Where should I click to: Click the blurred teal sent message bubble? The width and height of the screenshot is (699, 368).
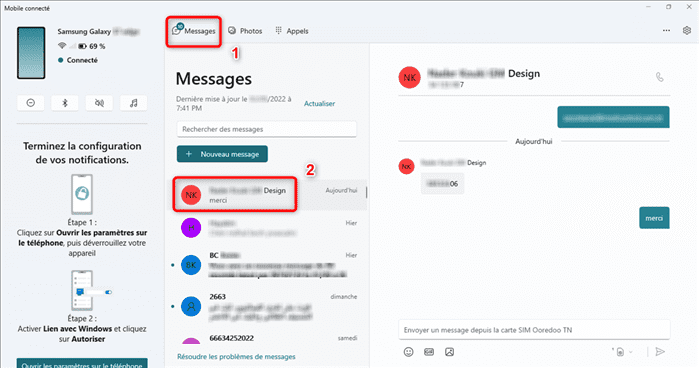(613, 117)
